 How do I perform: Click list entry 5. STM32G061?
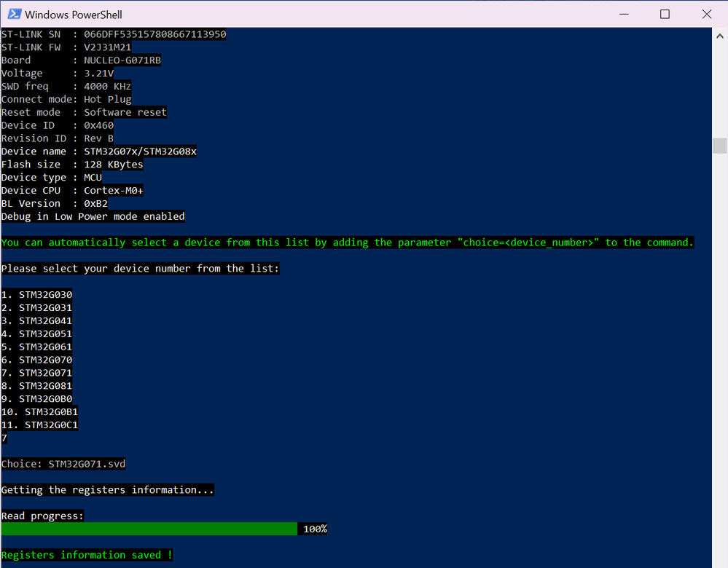pos(36,346)
